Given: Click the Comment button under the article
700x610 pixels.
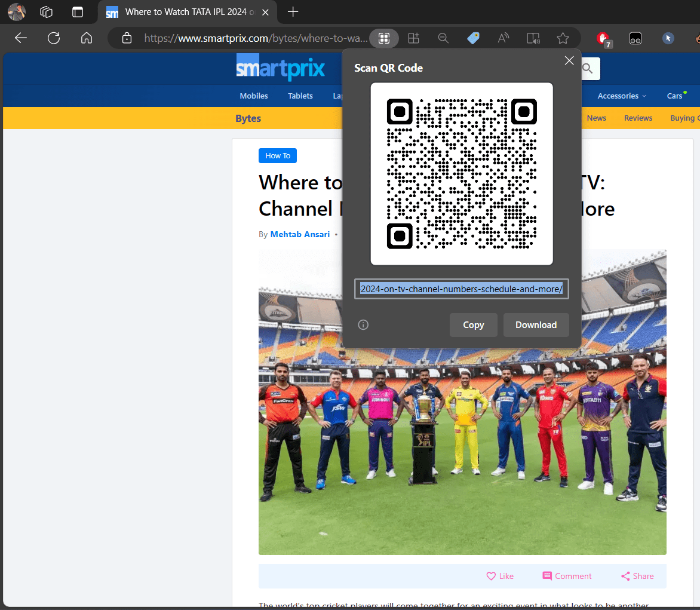Looking at the screenshot, I should [x=567, y=576].
